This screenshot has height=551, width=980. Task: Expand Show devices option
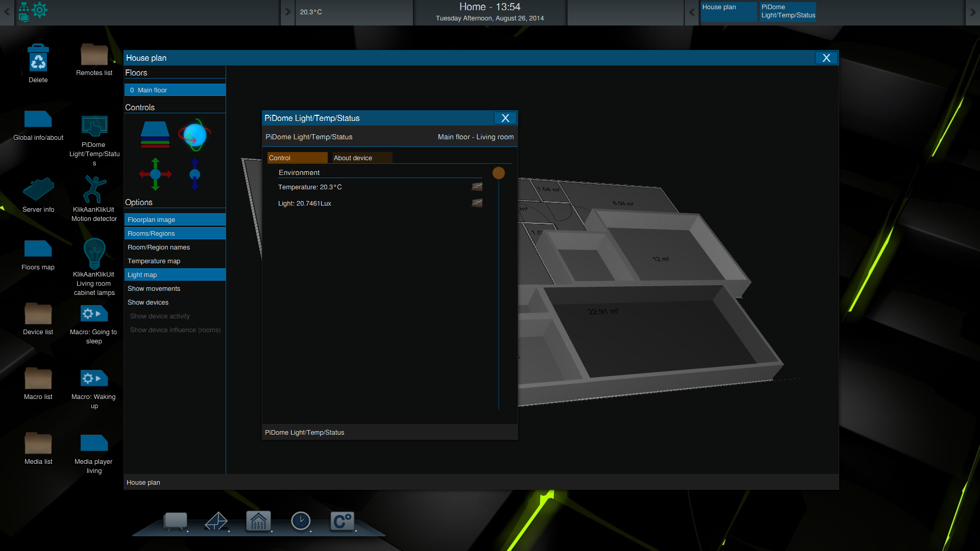coord(148,302)
